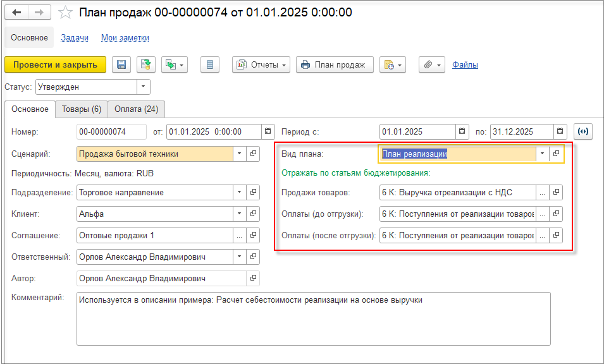Click Отражать по статьям бюджетирования label
This screenshot has width=604, height=364.
(x=356, y=173)
